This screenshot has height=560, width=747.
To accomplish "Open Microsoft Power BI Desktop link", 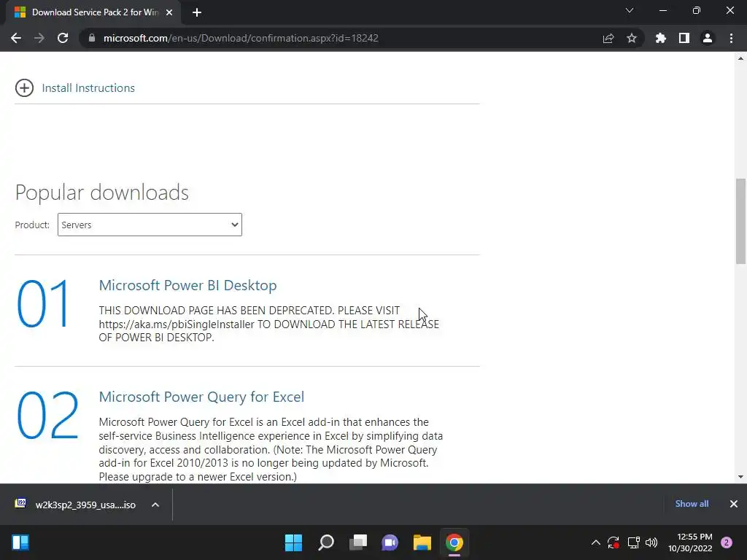I will 187,285.
